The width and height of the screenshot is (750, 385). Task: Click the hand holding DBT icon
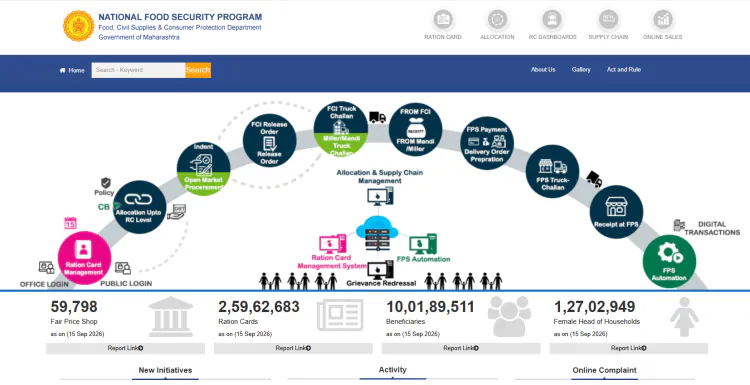pyautogui.click(x=176, y=212)
